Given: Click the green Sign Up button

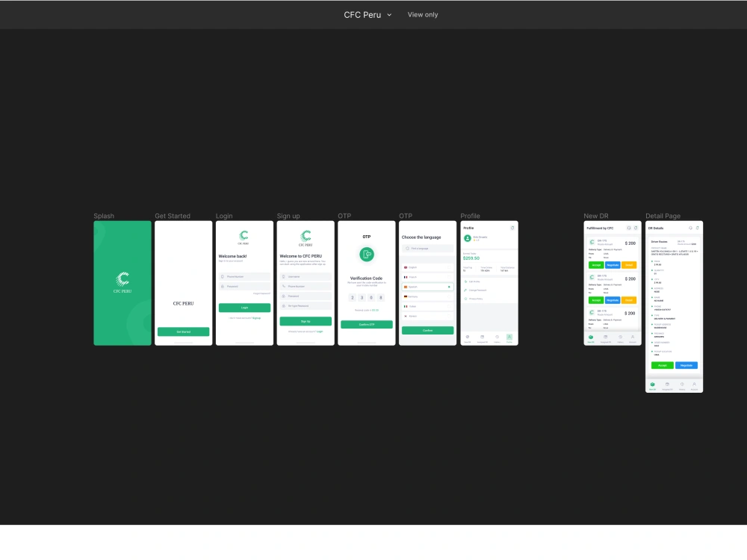Looking at the screenshot, I should (306, 321).
